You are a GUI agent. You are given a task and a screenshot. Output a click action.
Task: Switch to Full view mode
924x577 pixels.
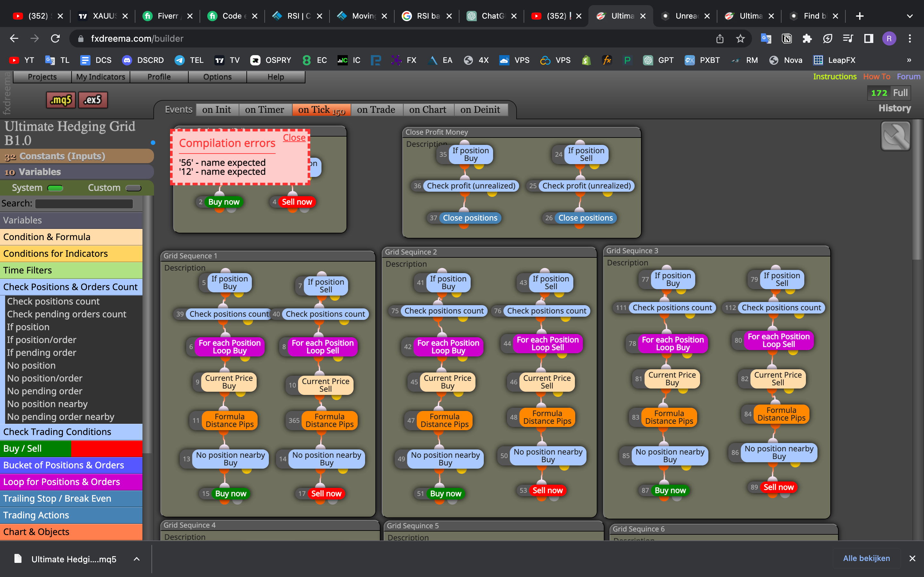pyautogui.click(x=900, y=93)
